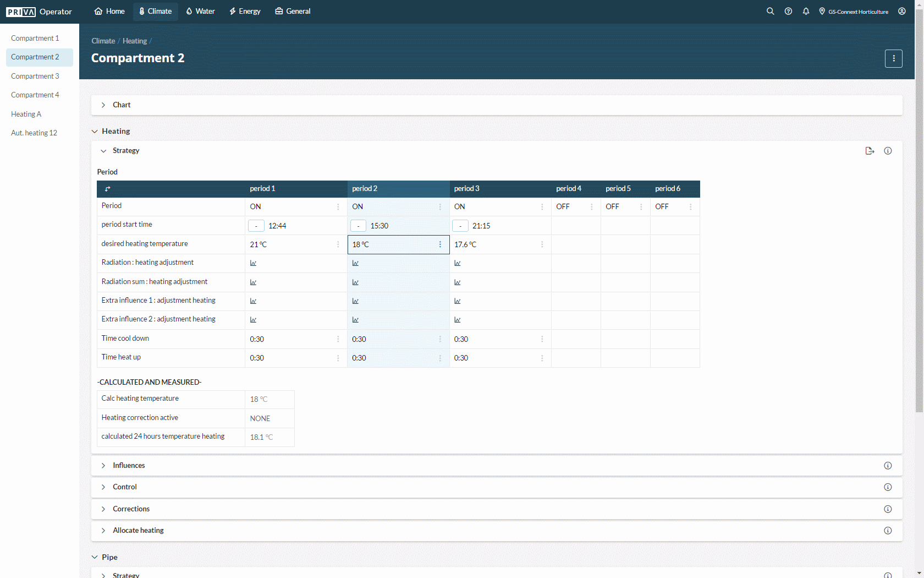
Task: Select Compartment 3 in the sidebar
Action: point(35,76)
